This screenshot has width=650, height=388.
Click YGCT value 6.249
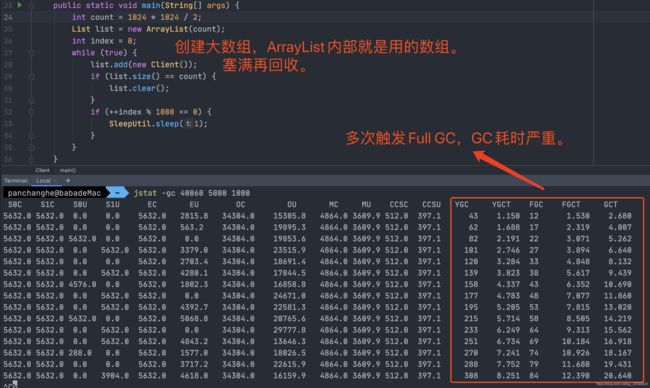coord(508,330)
